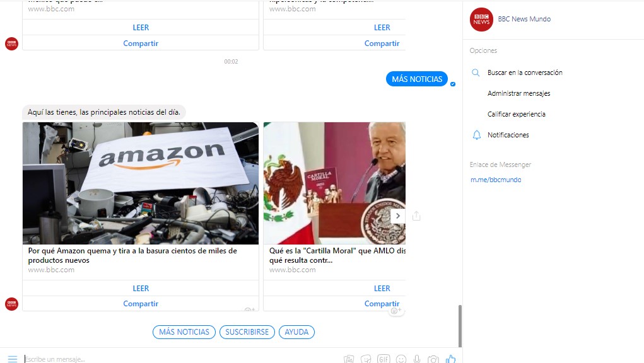Click Compartir on the top-left previous card
Viewport: 644px width, 363px height.
pos(141,43)
